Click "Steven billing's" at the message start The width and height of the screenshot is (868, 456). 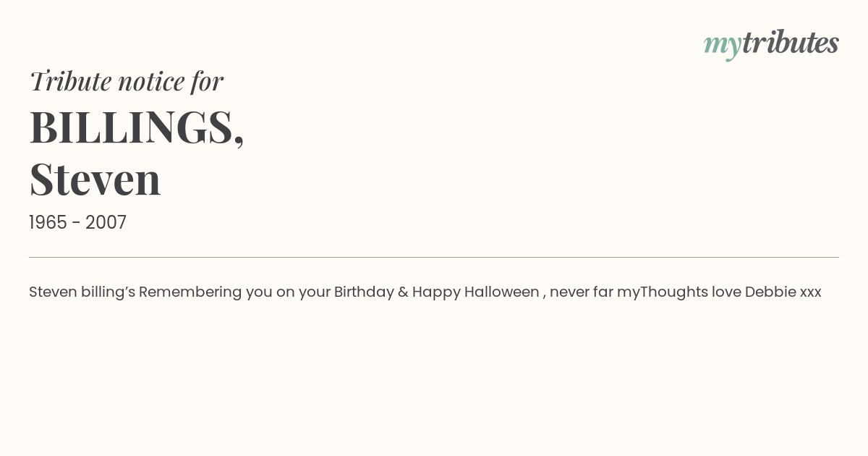point(82,292)
